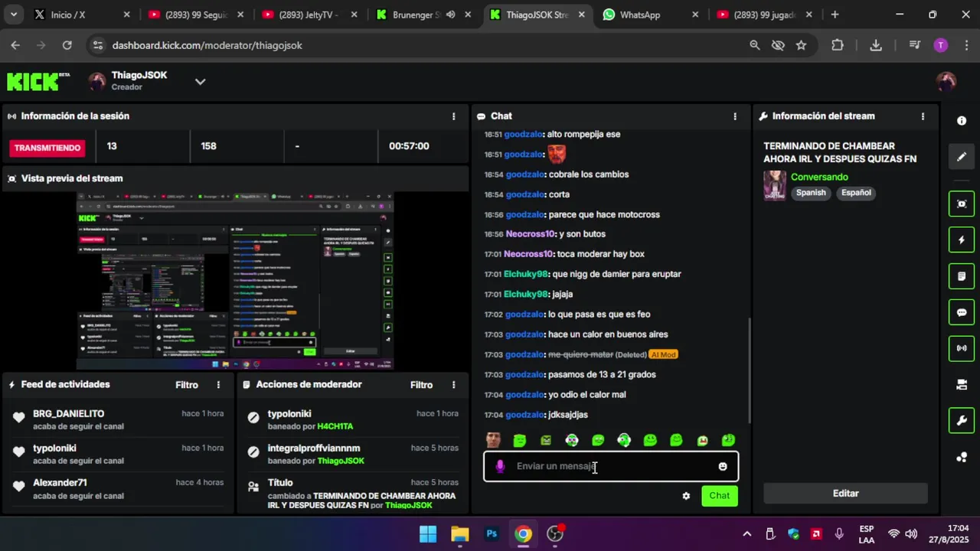Go back in browser

point(15,45)
